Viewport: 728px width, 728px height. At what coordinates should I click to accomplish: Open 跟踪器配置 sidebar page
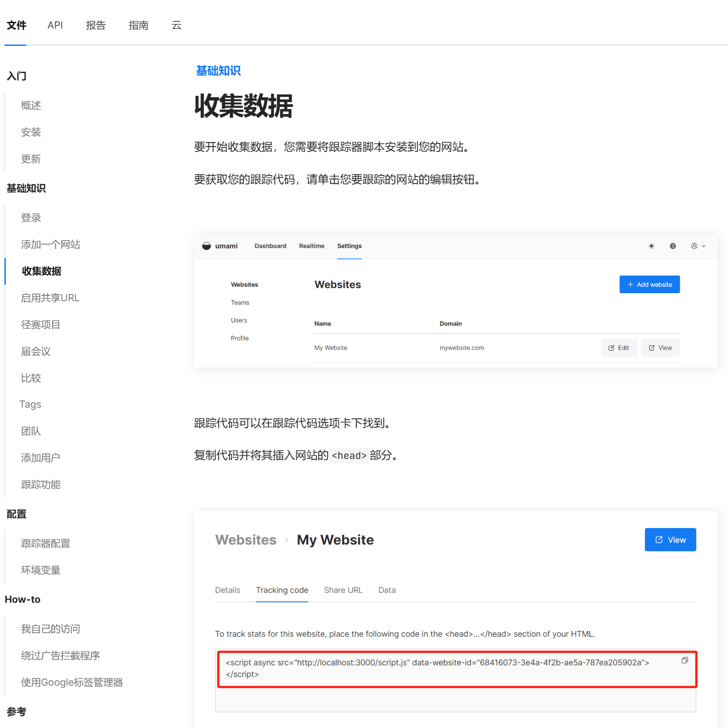click(45, 543)
